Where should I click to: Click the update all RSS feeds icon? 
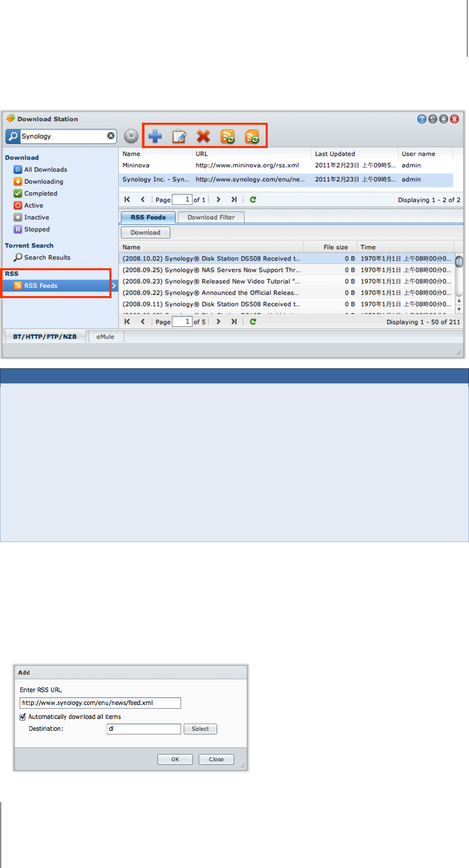(252, 136)
